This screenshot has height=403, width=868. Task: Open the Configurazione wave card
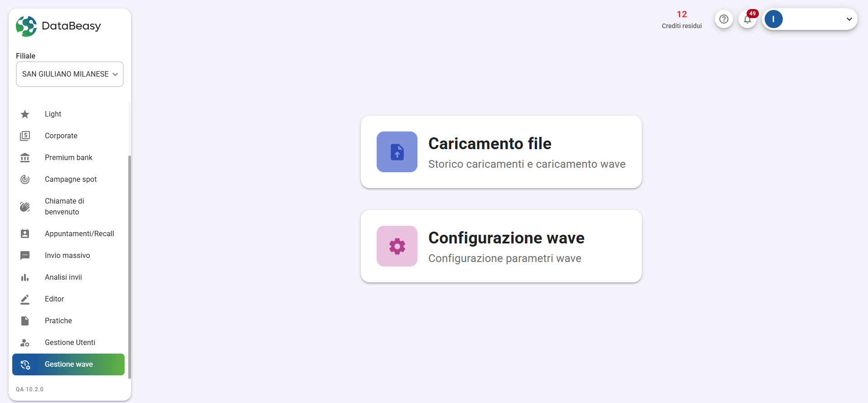point(501,246)
